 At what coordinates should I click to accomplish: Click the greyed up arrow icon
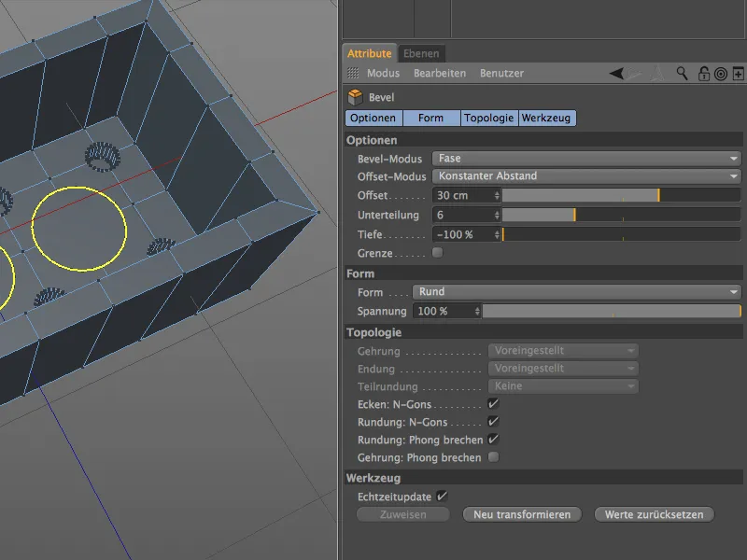tap(657, 74)
